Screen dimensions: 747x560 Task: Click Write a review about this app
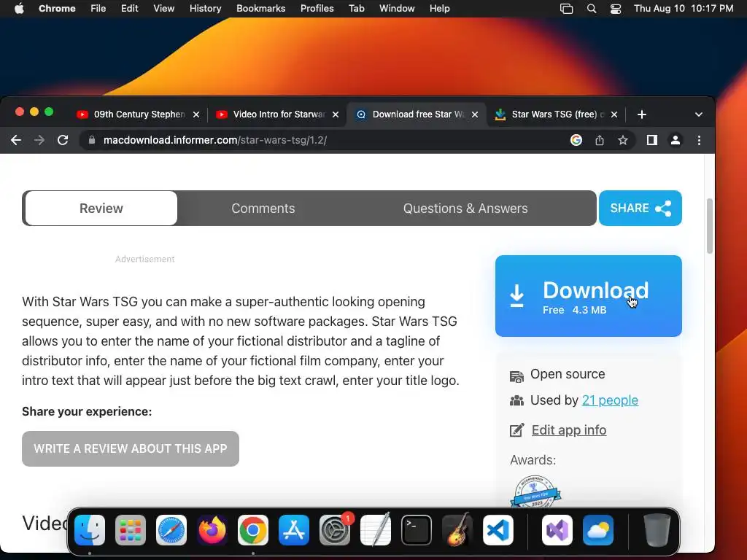[x=131, y=448]
